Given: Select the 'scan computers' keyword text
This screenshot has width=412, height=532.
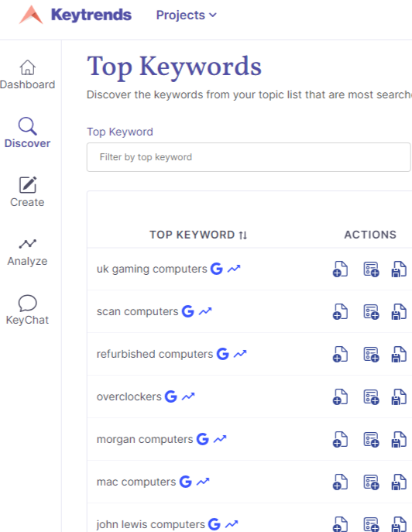Looking at the screenshot, I should (137, 311).
